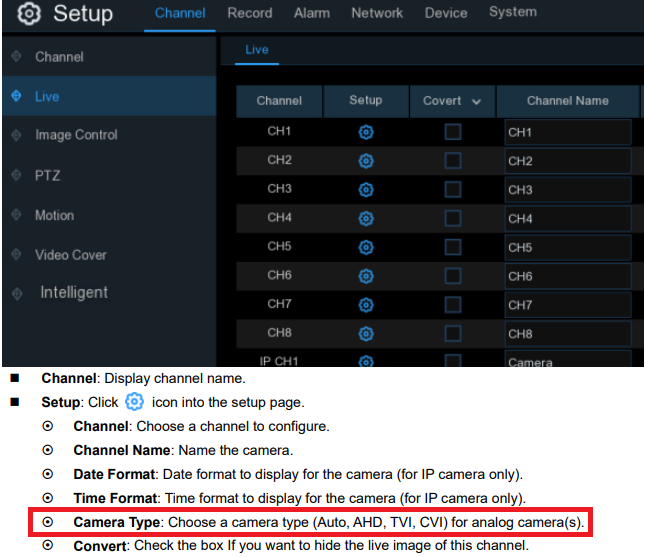Open Motion settings in the sidebar
The height and width of the screenshot is (557, 645).
(109, 215)
